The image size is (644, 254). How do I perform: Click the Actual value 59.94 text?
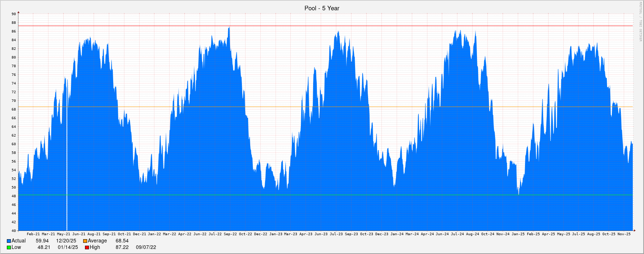[42, 241]
